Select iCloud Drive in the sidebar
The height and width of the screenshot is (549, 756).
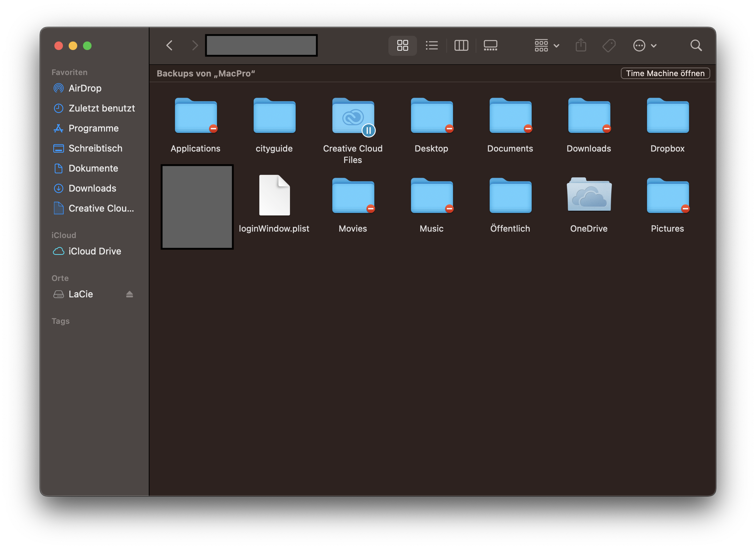click(94, 251)
